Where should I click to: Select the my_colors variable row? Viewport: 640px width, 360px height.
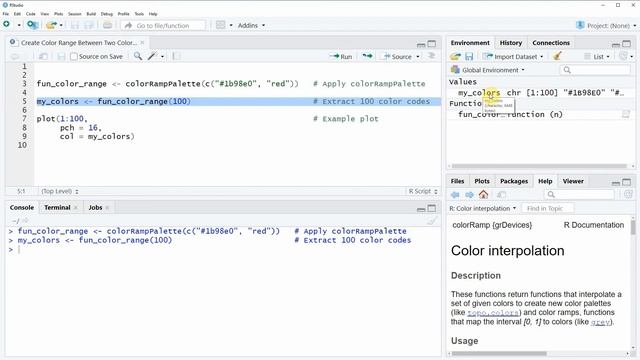point(540,93)
